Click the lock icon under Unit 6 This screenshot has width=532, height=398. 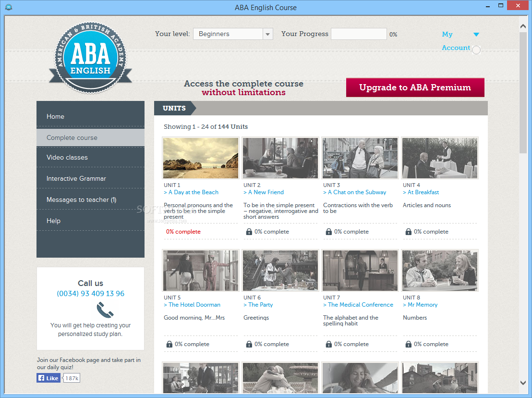tap(249, 344)
